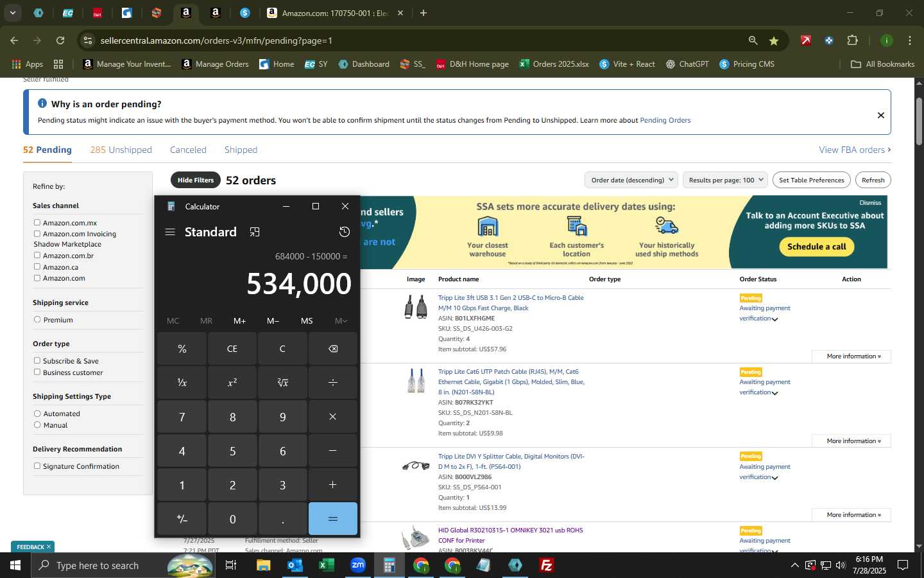Image resolution: width=924 pixels, height=578 pixels.
Task: Select Manual shipping settings type
Action: 37,425
